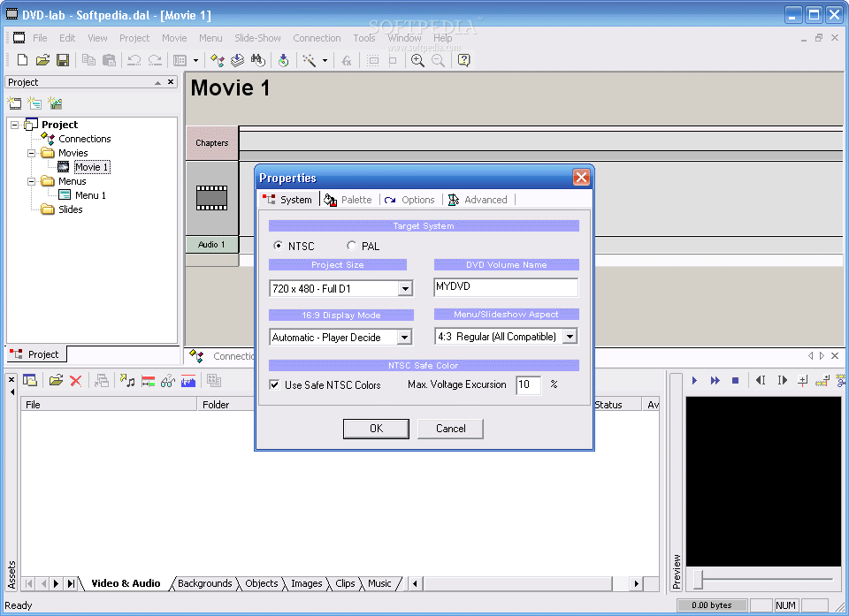Click the add slideshow icon in Project panel
This screenshot has height=616, width=849.
pos(55,103)
